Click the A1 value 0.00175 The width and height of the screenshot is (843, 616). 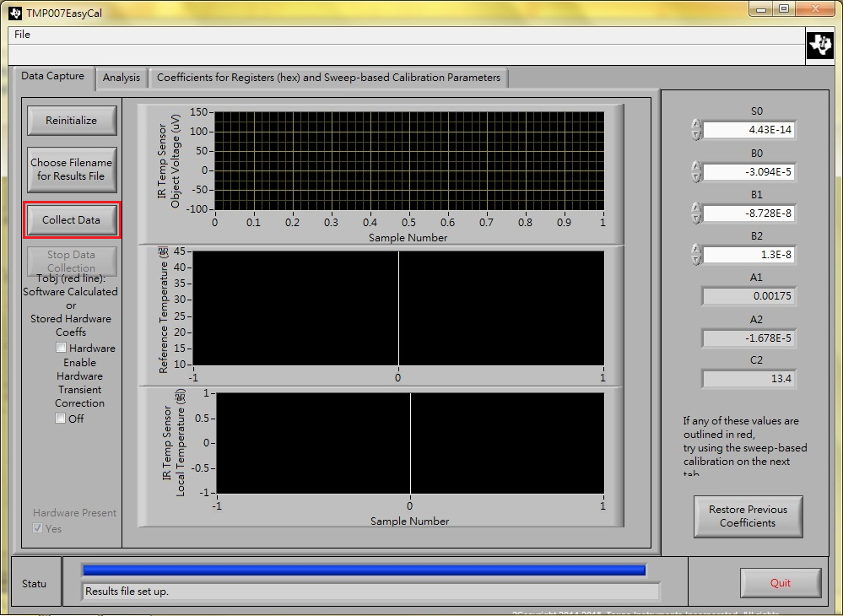[x=749, y=296]
